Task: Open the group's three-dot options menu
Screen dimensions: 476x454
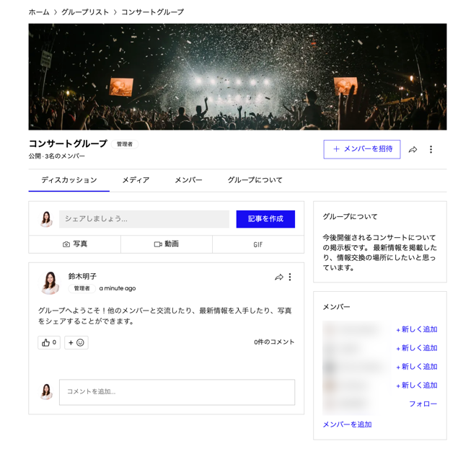Action: [431, 150]
